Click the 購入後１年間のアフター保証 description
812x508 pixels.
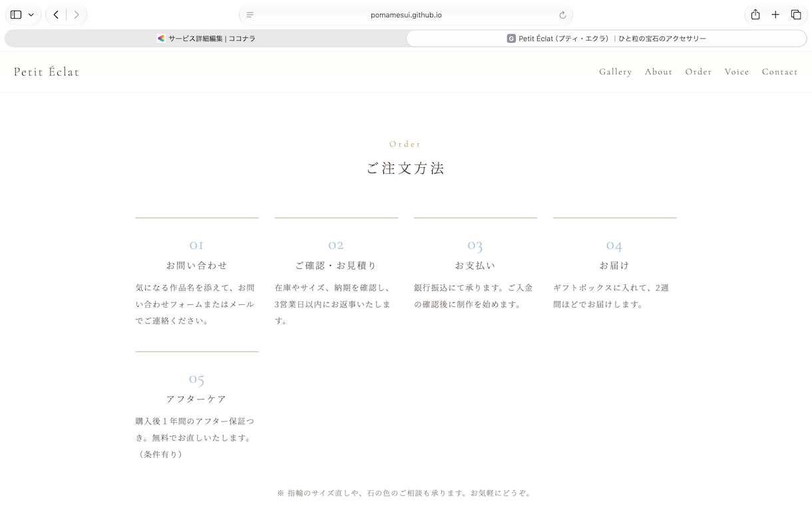click(x=195, y=438)
